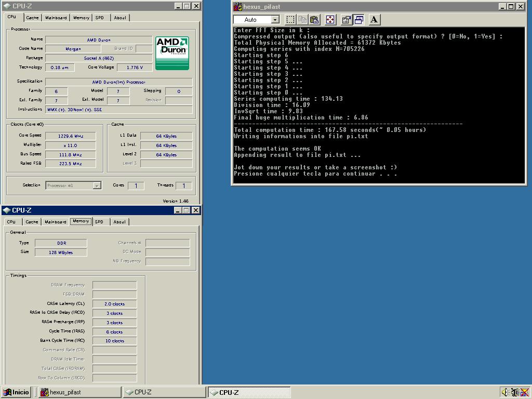The height and width of the screenshot is (399, 532).
Task: Click the memory Size value 128 MBytes
Action: (61, 252)
